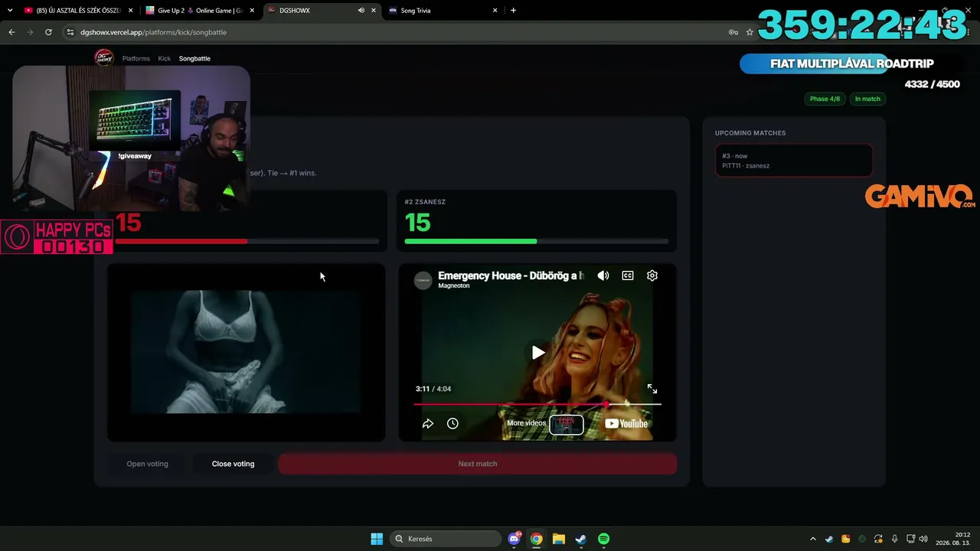View site information icon in the address bar
980x551 pixels.
[70, 32]
